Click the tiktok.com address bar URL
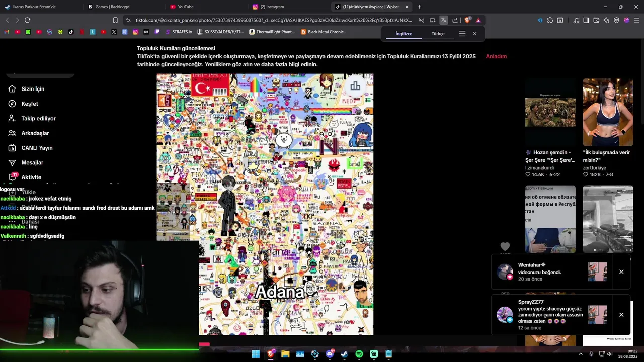 tap(274, 20)
